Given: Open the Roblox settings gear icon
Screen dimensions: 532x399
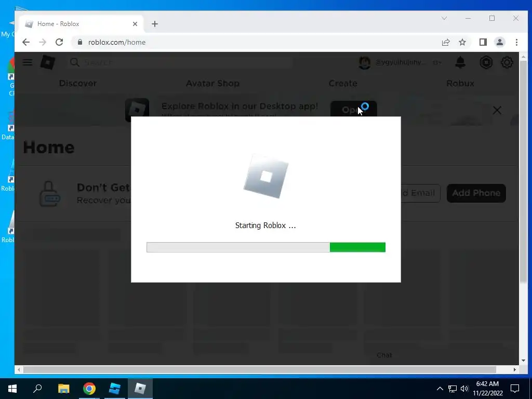Looking at the screenshot, I should pos(507,62).
